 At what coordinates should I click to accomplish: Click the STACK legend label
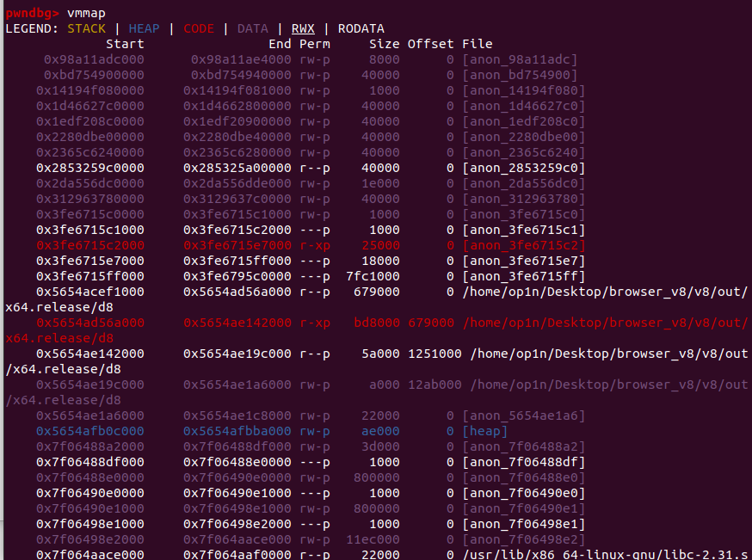88,28
